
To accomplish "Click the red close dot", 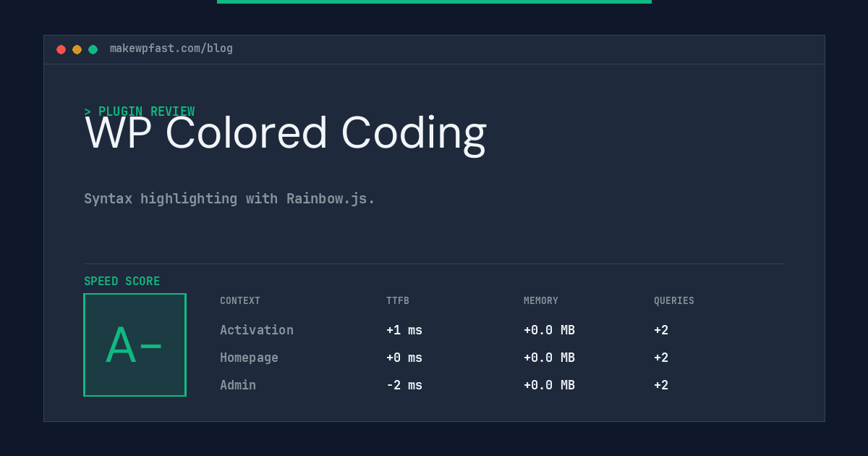I will coord(61,49).
